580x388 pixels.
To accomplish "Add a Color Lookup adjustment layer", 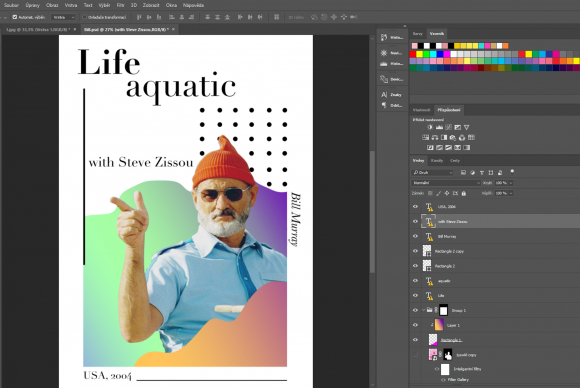I will click(471, 138).
